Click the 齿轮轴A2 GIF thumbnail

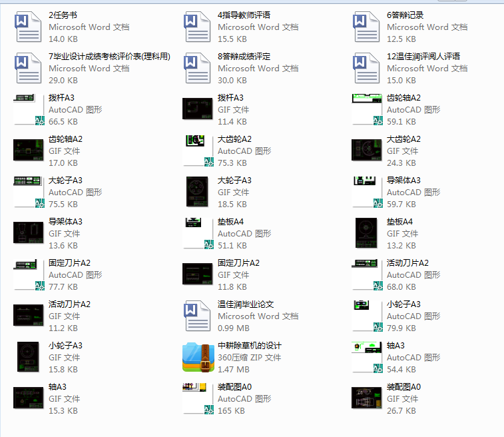pos(28,150)
